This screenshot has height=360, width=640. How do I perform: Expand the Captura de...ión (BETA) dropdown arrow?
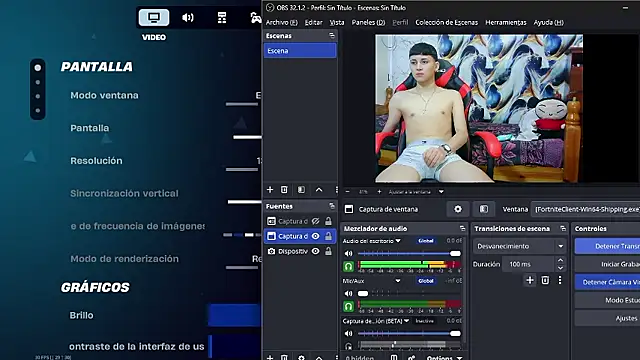406,321
